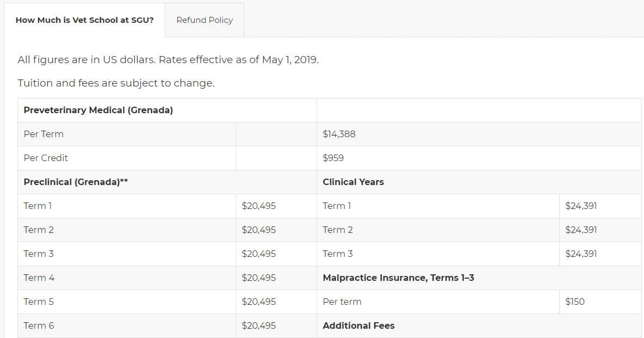
Task: Switch to the Refund Policy tab
Action: tap(204, 20)
